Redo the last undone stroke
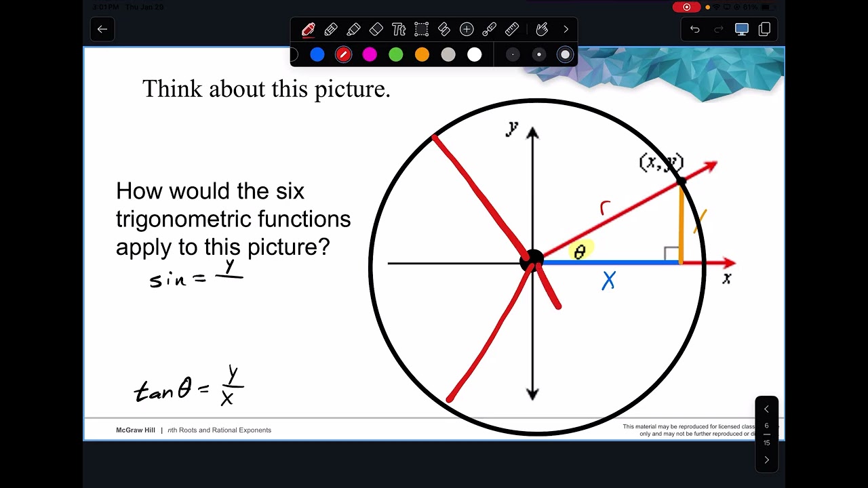The image size is (868, 488). 719,29
